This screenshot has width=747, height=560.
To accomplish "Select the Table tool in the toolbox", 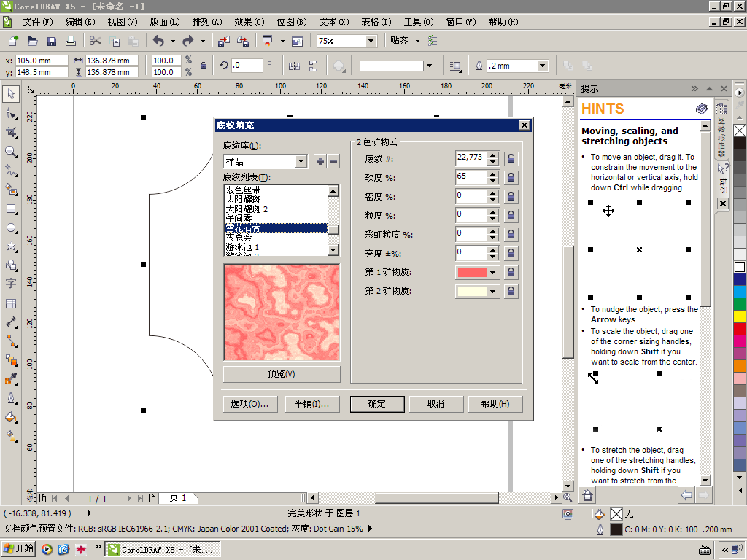I will coord(11,303).
